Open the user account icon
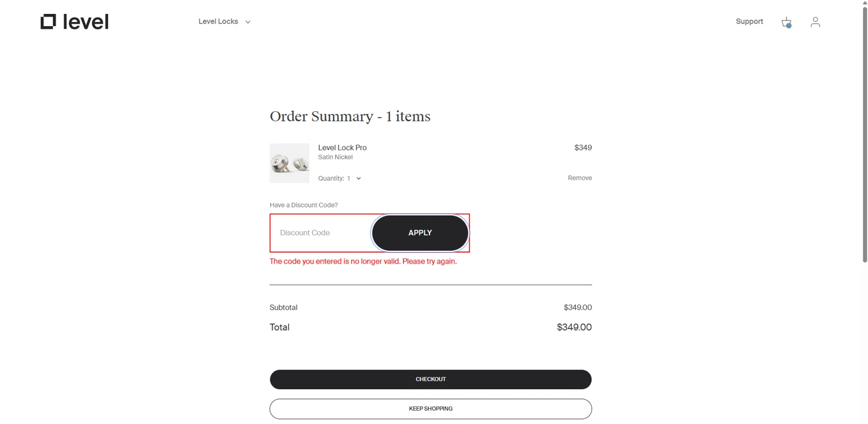Screen dimensions: 868x424 (x=815, y=22)
